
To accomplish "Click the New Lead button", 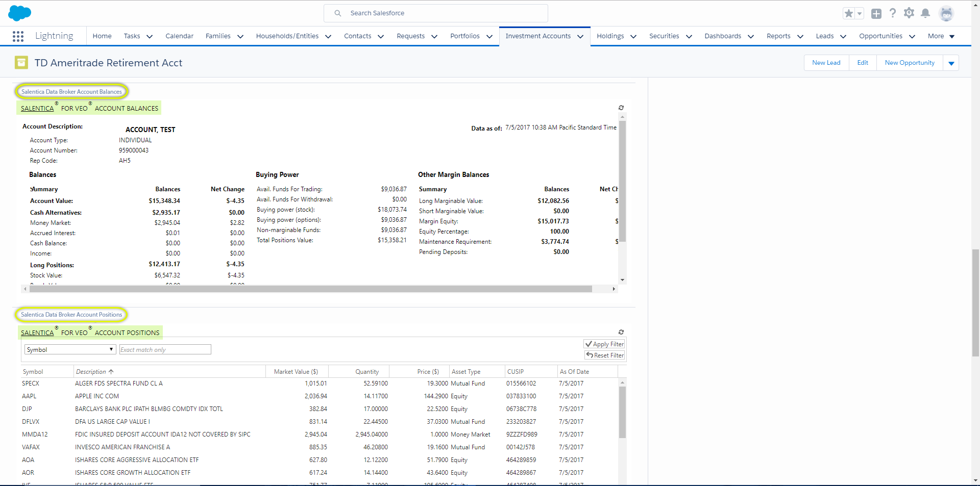I will [826, 63].
